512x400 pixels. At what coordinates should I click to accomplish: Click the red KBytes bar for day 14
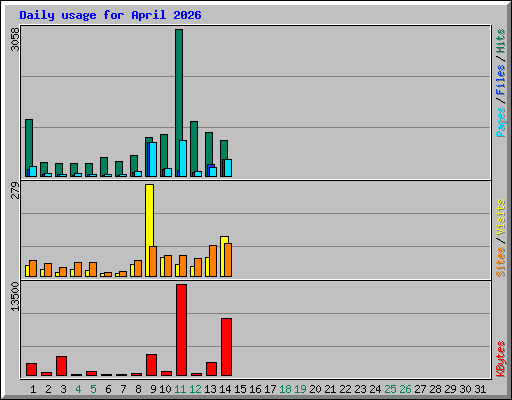[226, 347]
